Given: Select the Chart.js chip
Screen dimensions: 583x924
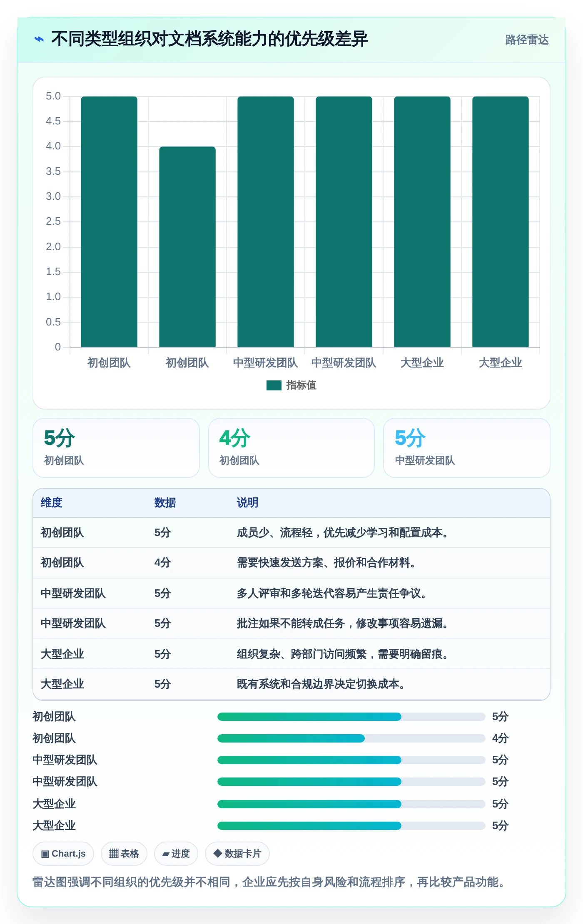Looking at the screenshot, I should point(63,854).
